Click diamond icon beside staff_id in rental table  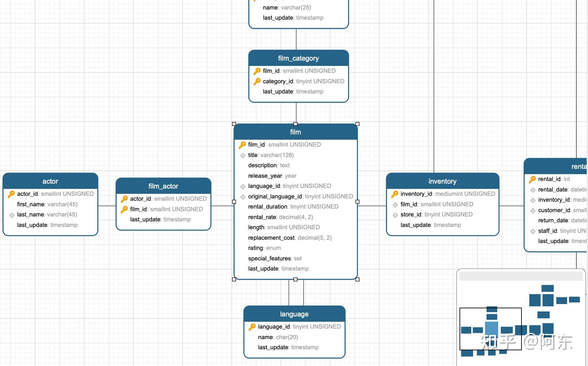pyautogui.click(x=533, y=231)
